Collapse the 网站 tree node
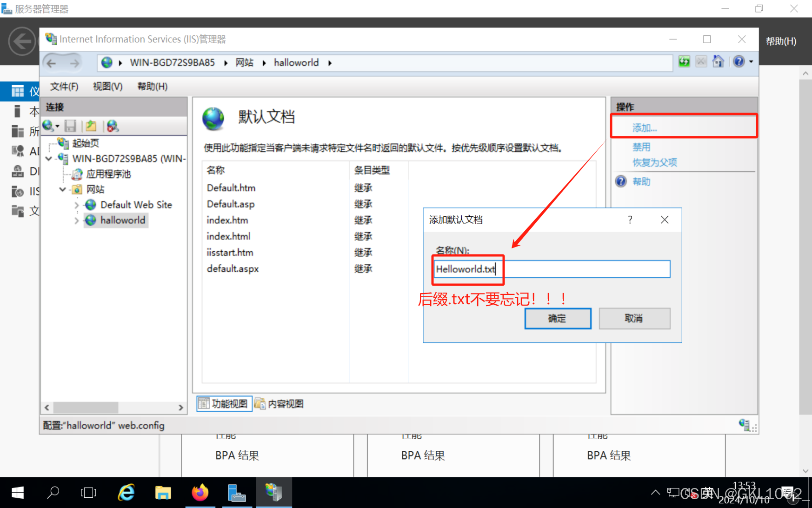Image resolution: width=812 pixels, height=508 pixels. (63, 189)
